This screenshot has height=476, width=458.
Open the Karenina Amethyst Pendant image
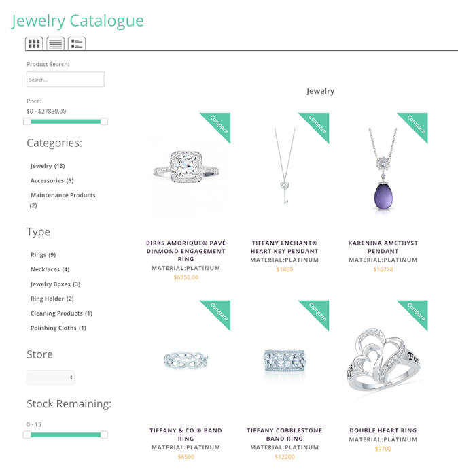coord(383,170)
